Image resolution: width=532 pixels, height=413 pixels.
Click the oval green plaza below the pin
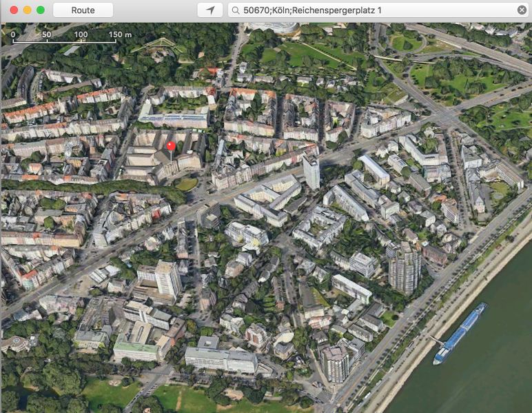click(186, 183)
